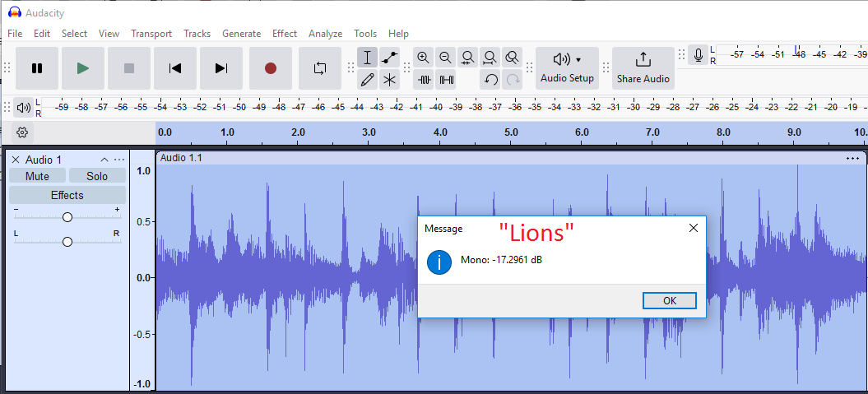This screenshot has height=394, width=868.
Task: Collapse the Audio 1 track
Action: pyautogui.click(x=104, y=160)
